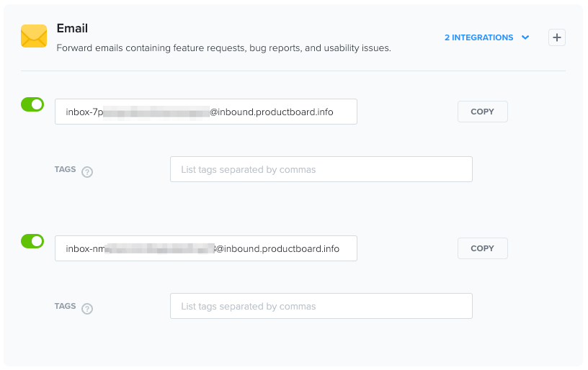Collapse integrations using the blue chevron
The image size is (588, 370).
(x=525, y=37)
